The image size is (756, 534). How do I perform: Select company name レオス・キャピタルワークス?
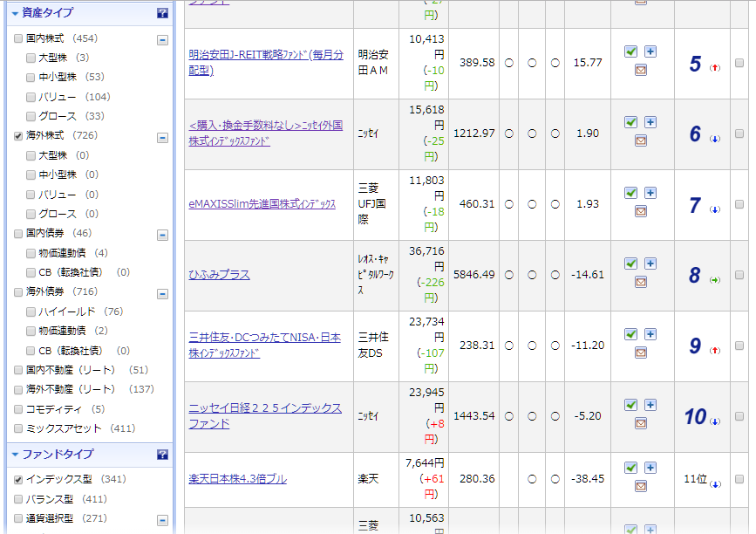(376, 275)
